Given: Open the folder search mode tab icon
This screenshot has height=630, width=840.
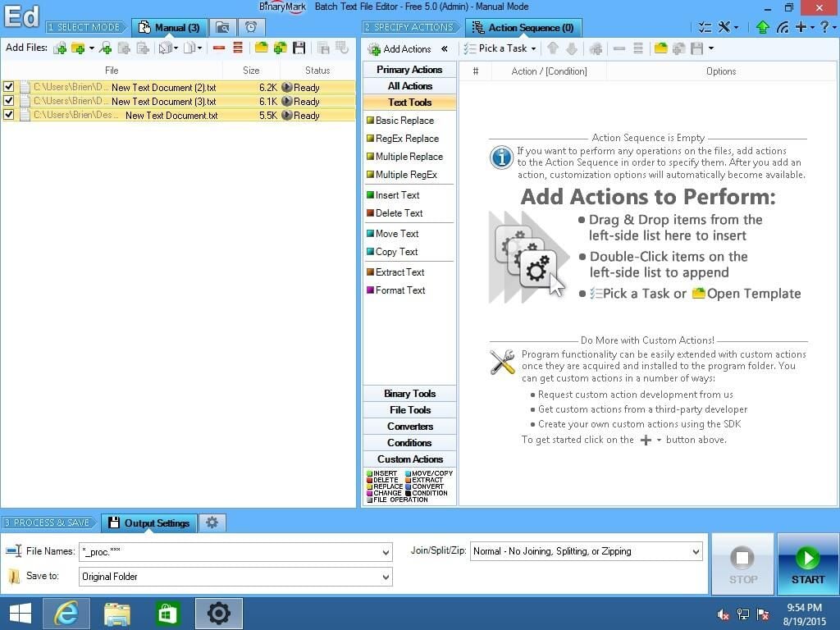Looking at the screenshot, I should [x=222, y=27].
